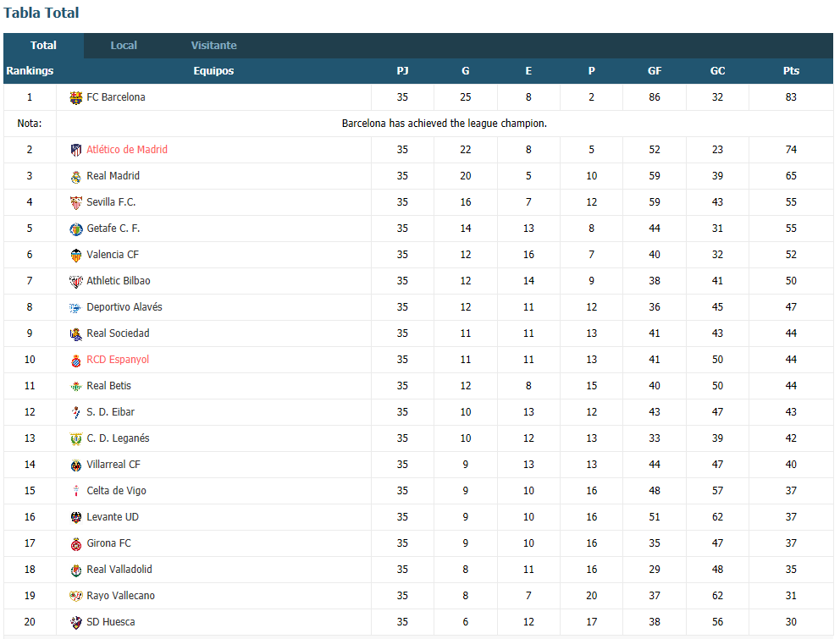Click the FC Barcelona club crest

coord(76,97)
